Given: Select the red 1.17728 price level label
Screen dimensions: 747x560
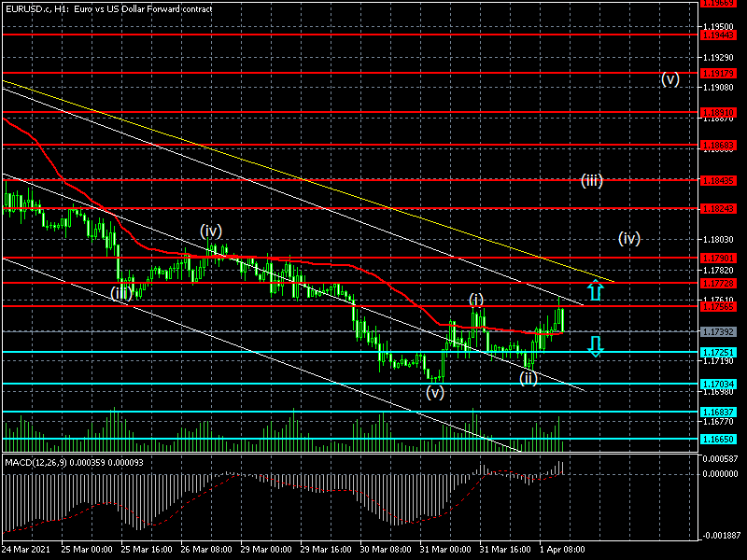Looking at the screenshot, I should click(718, 284).
